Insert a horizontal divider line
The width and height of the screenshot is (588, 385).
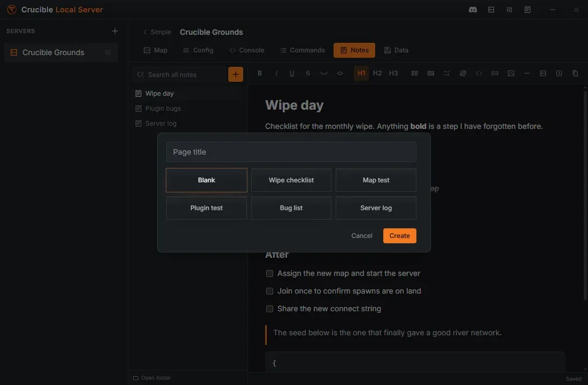[527, 73]
